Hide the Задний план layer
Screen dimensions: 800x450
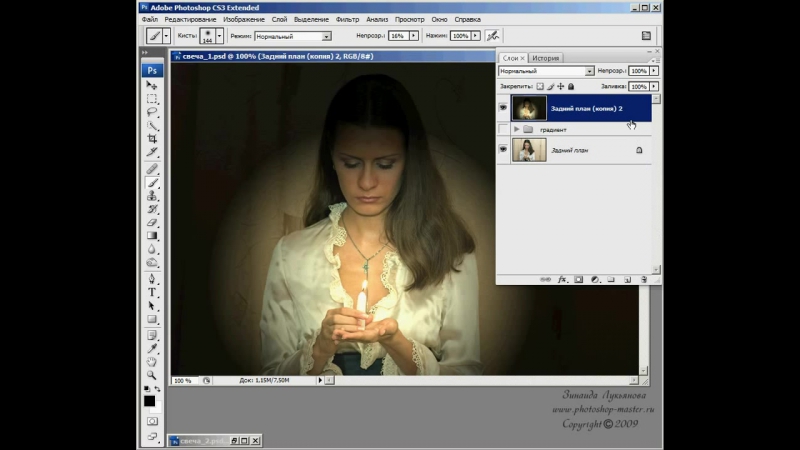(503, 149)
